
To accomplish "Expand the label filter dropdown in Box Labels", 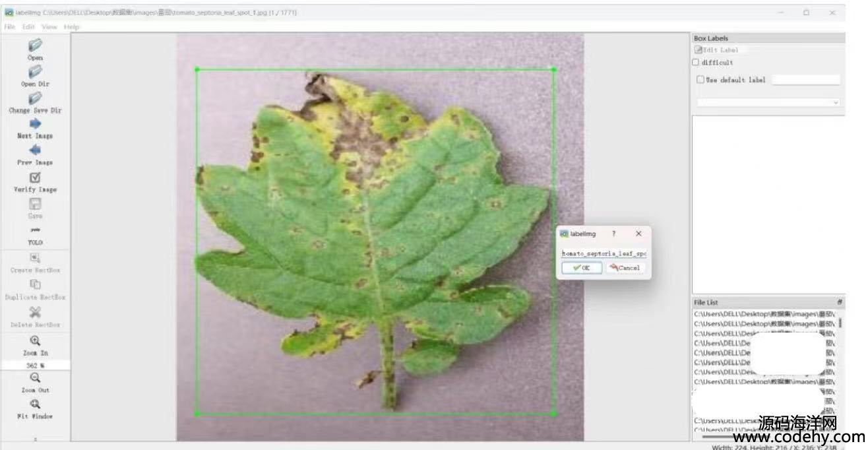I will tap(768, 103).
